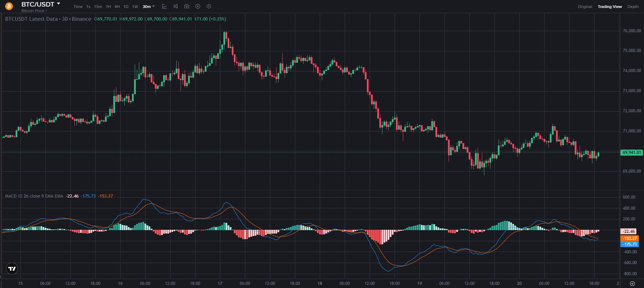Click the circled plus icon

198,6
